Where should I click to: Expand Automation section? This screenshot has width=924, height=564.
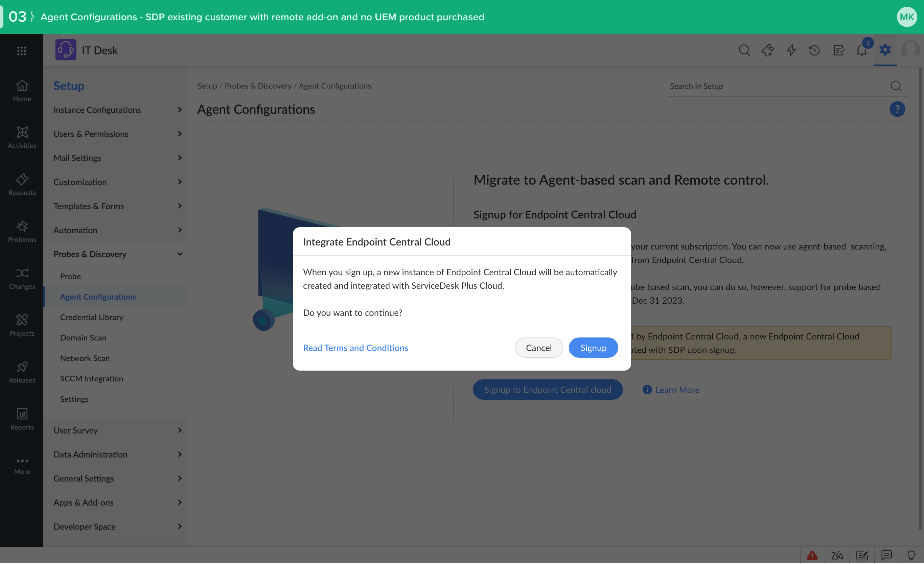[x=116, y=230]
